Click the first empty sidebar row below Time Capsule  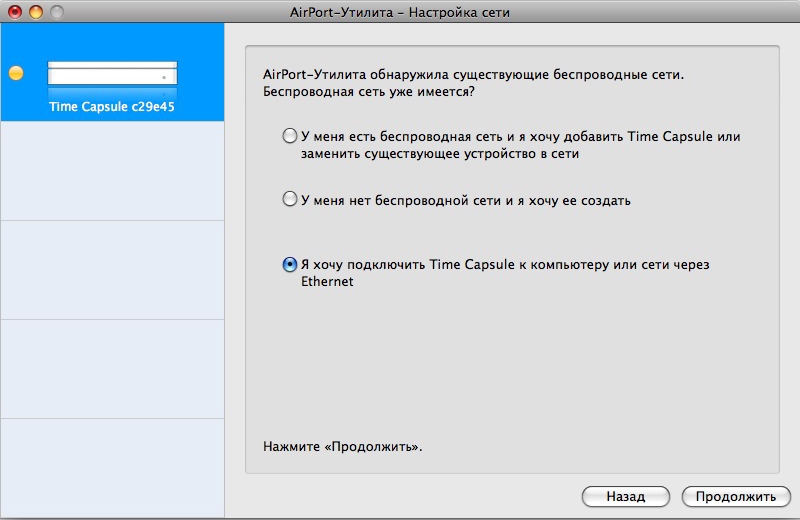pyautogui.click(x=112, y=171)
